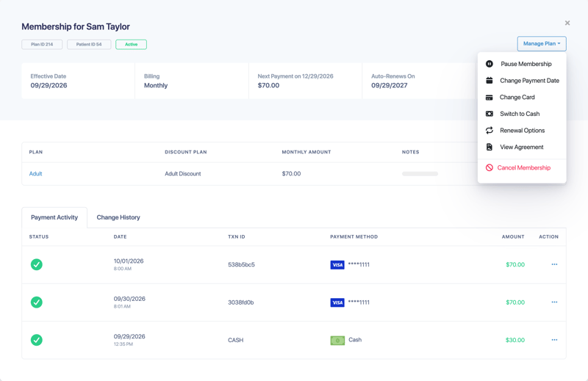The width and height of the screenshot is (588, 381).
Task: Click the AMOUNT column header
Action: tap(513, 237)
